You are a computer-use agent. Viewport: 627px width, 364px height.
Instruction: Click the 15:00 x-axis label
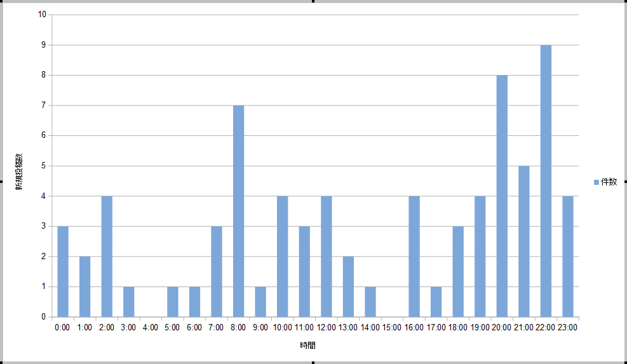click(392, 327)
